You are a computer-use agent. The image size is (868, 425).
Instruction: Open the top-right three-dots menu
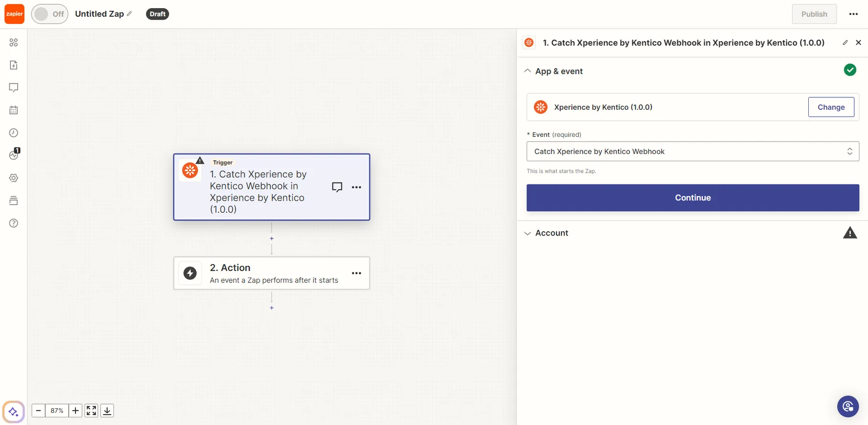[853, 14]
